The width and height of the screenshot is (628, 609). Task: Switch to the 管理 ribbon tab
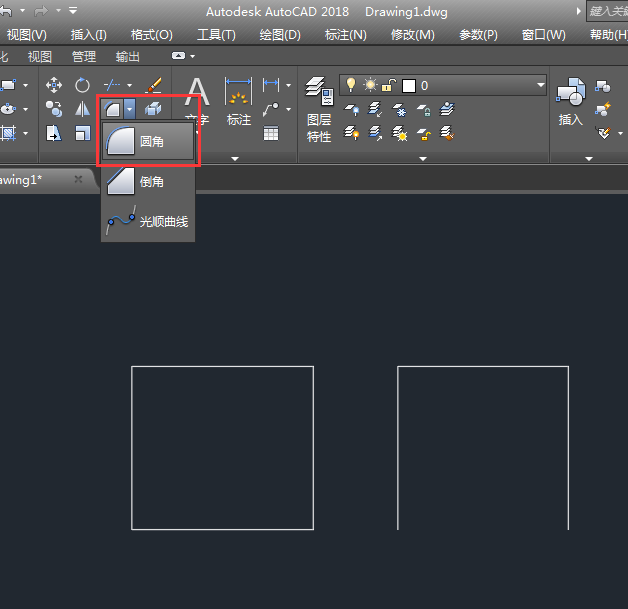[84, 56]
